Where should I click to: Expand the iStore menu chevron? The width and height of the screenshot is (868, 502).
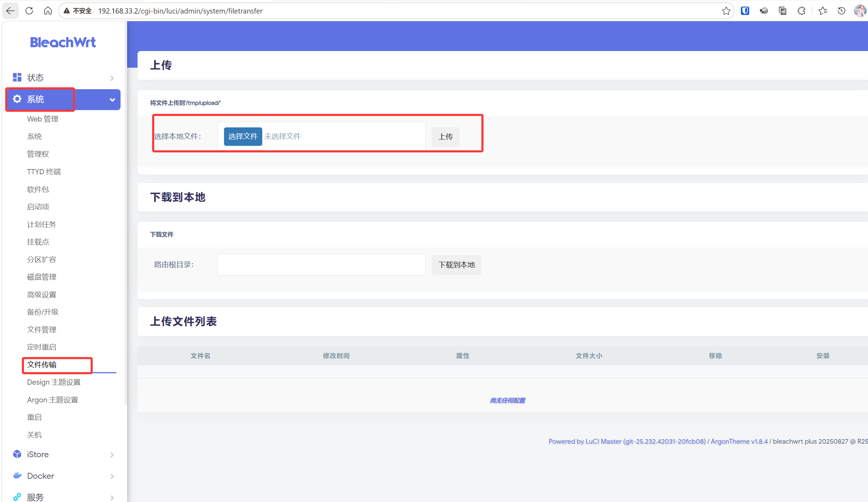pos(112,455)
